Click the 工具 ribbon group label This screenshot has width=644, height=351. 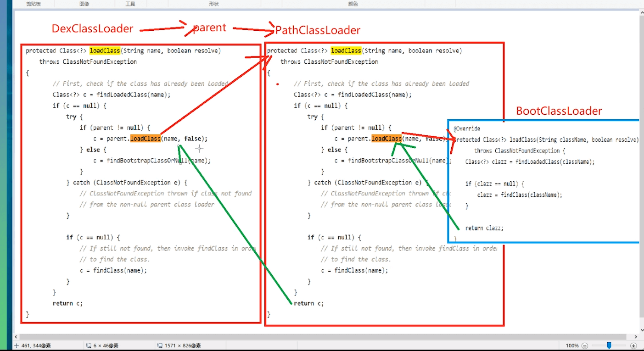[130, 4]
